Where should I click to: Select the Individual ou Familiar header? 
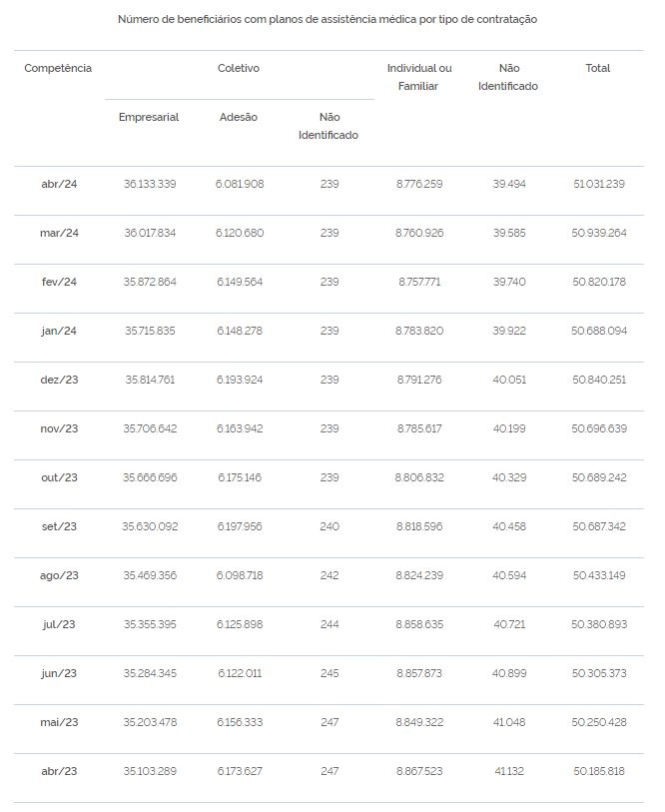[419, 77]
